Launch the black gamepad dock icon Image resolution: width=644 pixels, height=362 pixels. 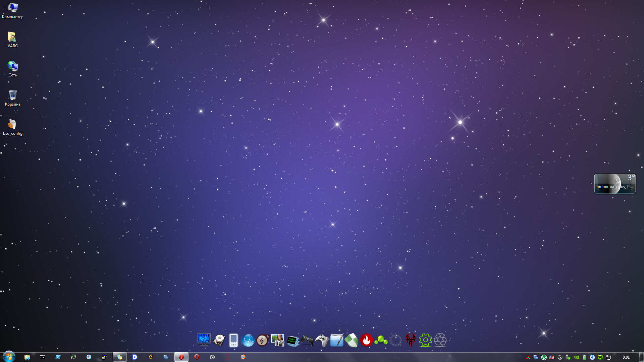coord(307,341)
